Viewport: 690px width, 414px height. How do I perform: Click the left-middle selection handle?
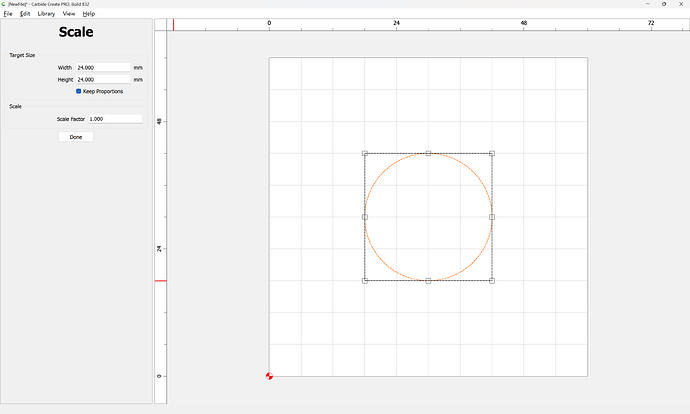(365, 217)
